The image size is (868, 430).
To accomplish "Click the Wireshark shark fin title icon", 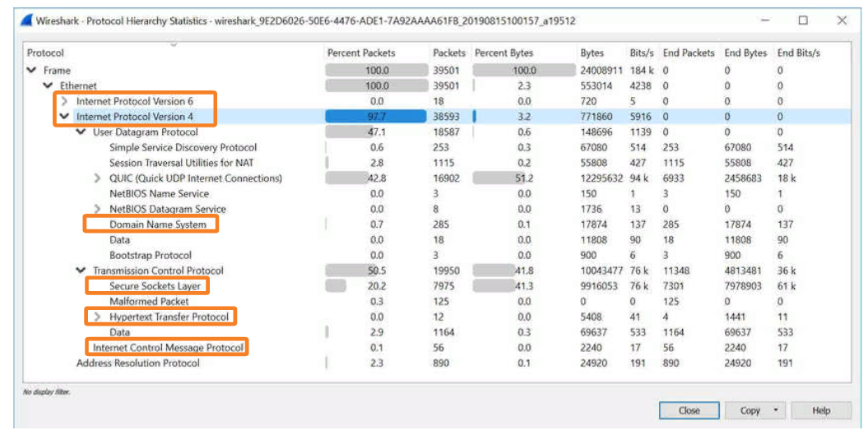I will (26, 21).
